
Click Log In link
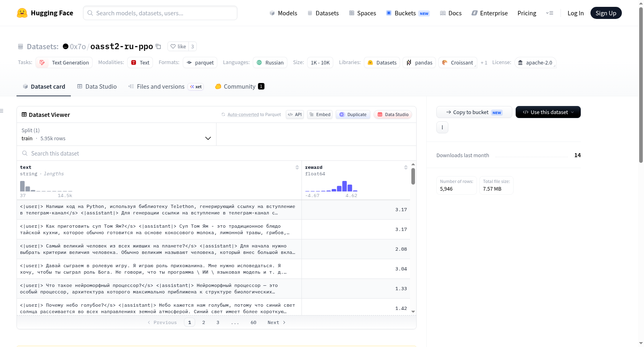coord(576,13)
